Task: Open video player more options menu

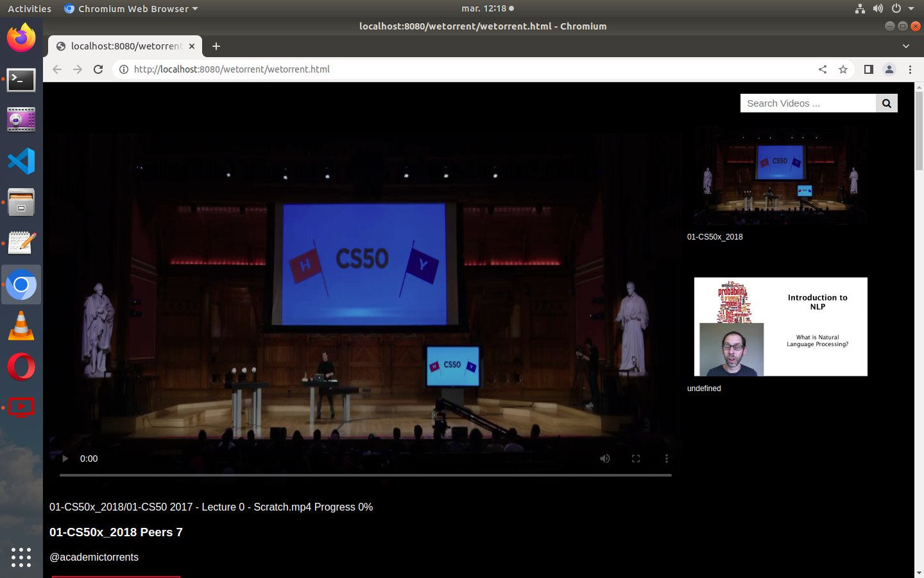Action: point(667,459)
